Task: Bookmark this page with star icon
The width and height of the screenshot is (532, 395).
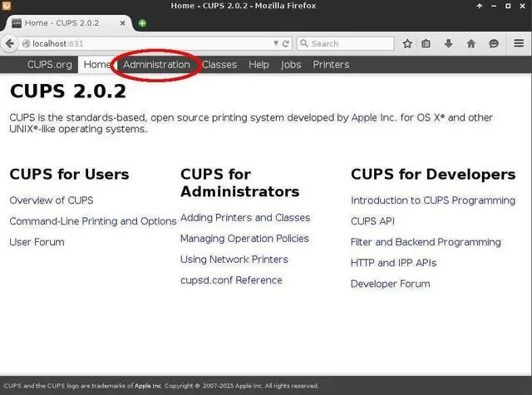Action: tap(407, 43)
